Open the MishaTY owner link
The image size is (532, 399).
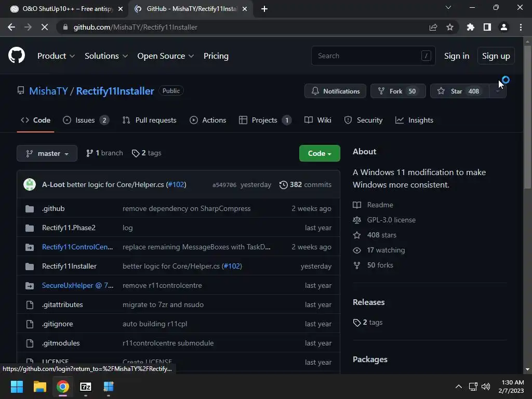click(x=48, y=91)
